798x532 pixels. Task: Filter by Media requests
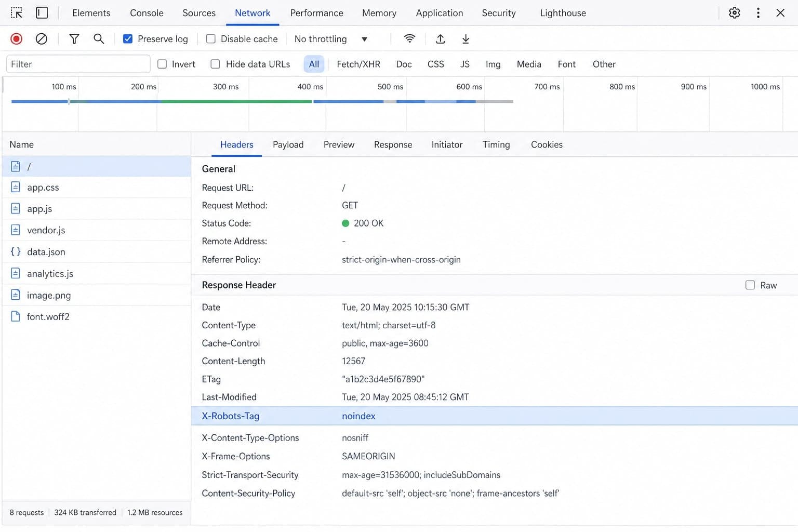529,64
